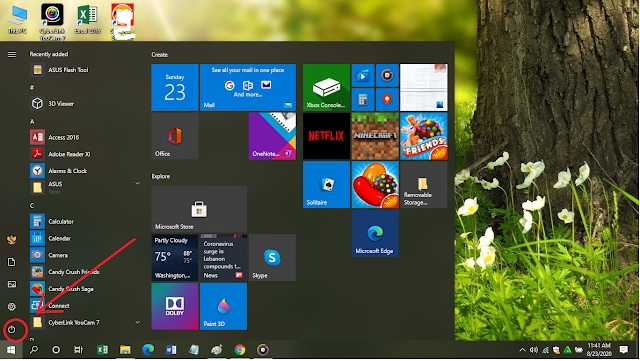Open Task View on taskbar
640x361 pixels.
pyautogui.click(x=78, y=350)
